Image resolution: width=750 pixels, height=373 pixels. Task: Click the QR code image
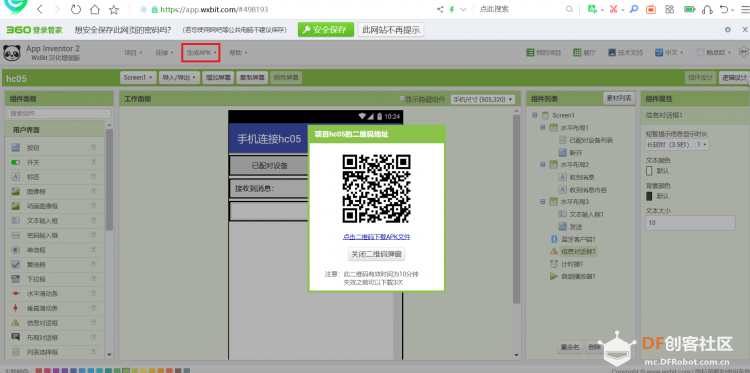tap(376, 188)
